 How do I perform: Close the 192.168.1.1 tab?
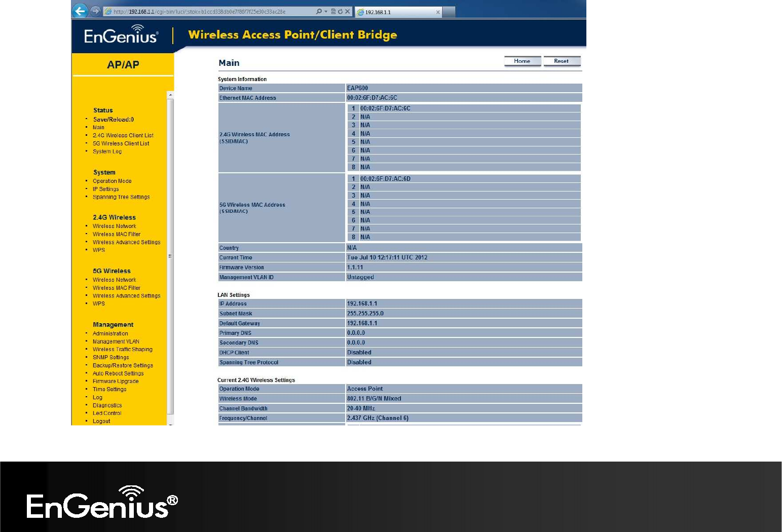point(438,12)
